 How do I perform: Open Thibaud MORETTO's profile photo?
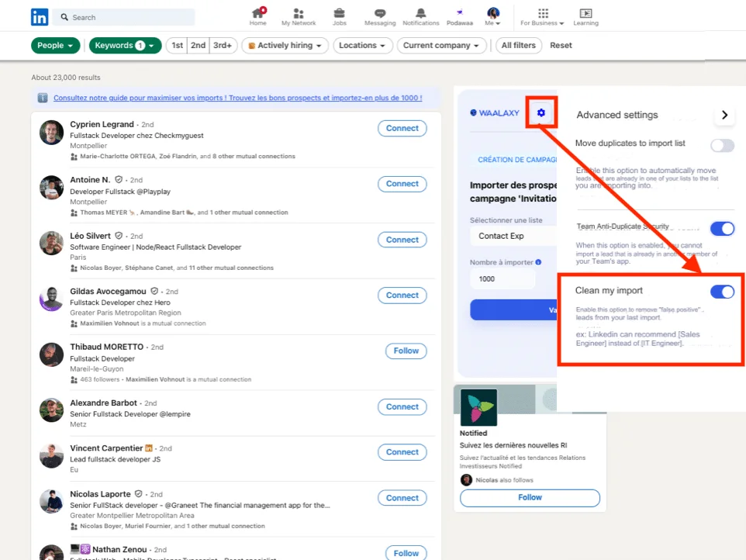(51, 354)
